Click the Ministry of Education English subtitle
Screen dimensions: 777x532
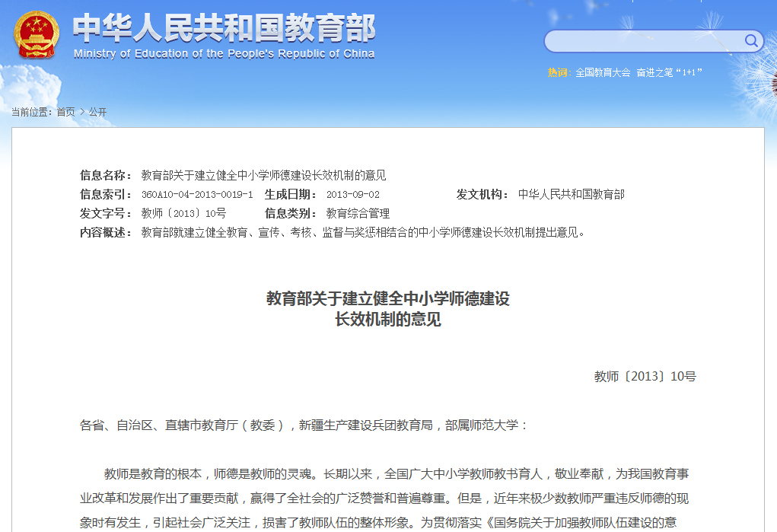pyautogui.click(x=224, y=53)
